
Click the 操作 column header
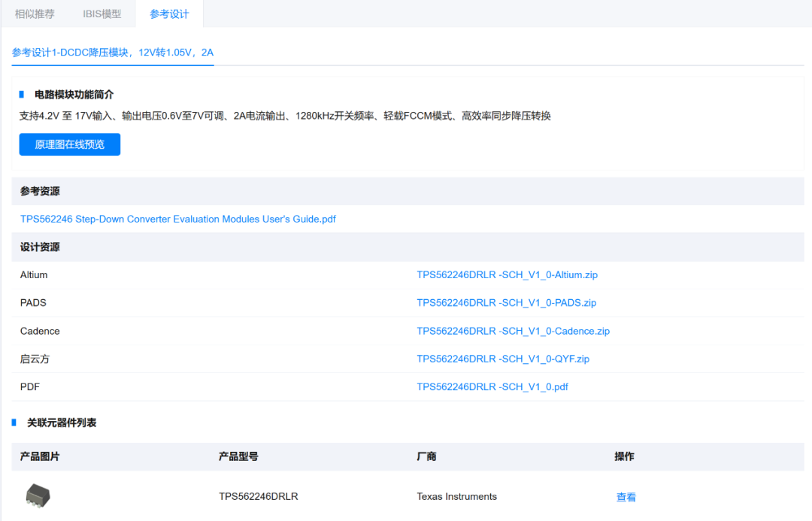coord(625,456)
